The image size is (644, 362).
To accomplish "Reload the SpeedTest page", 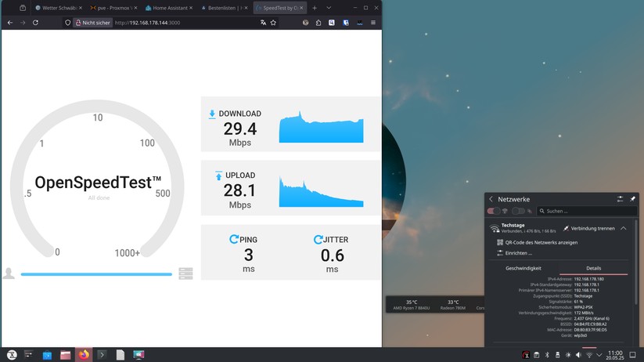I will click(36, 23).
